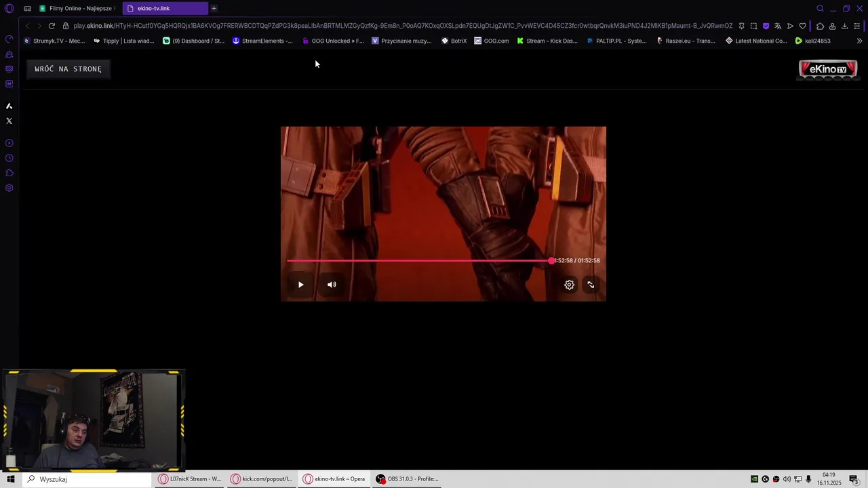868x488 pixels.
Task: Go back to previous page
Action: click(27, 26)
